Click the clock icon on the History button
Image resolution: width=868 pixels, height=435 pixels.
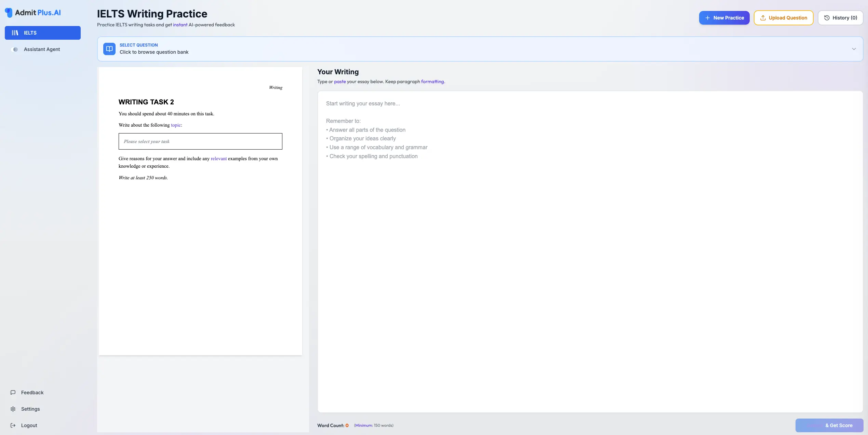click(x=827, y=18)
